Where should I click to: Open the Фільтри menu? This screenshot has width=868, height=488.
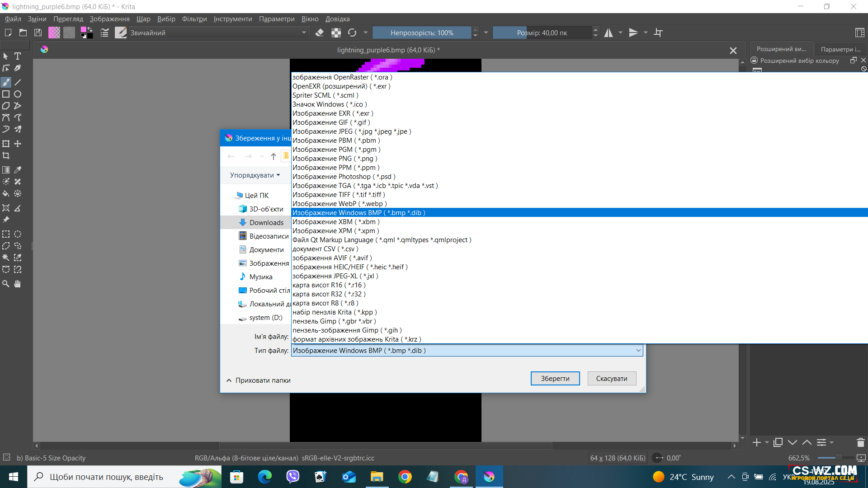point(194,19)
